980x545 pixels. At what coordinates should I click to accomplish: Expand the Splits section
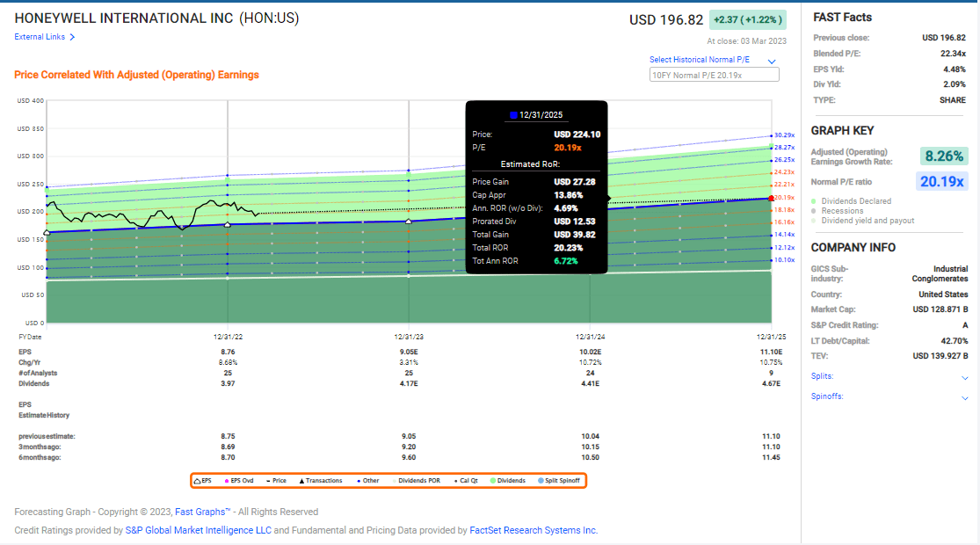(822, 376)
